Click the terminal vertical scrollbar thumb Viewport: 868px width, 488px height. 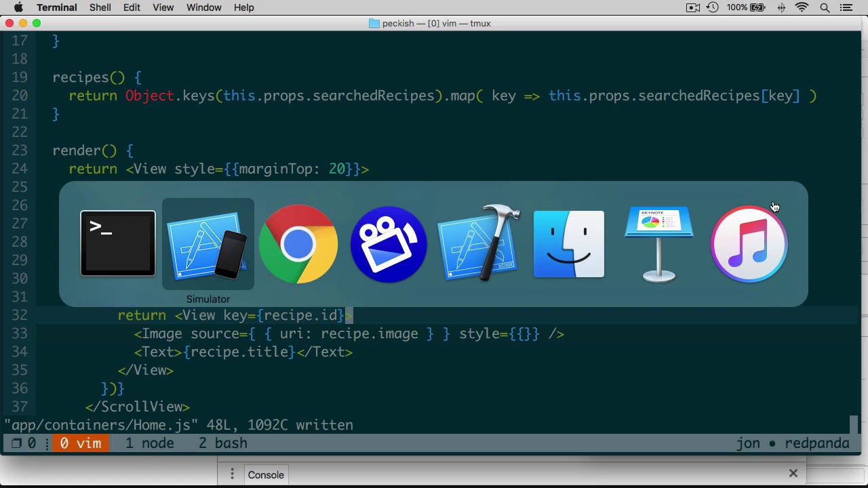coord(854,424)
